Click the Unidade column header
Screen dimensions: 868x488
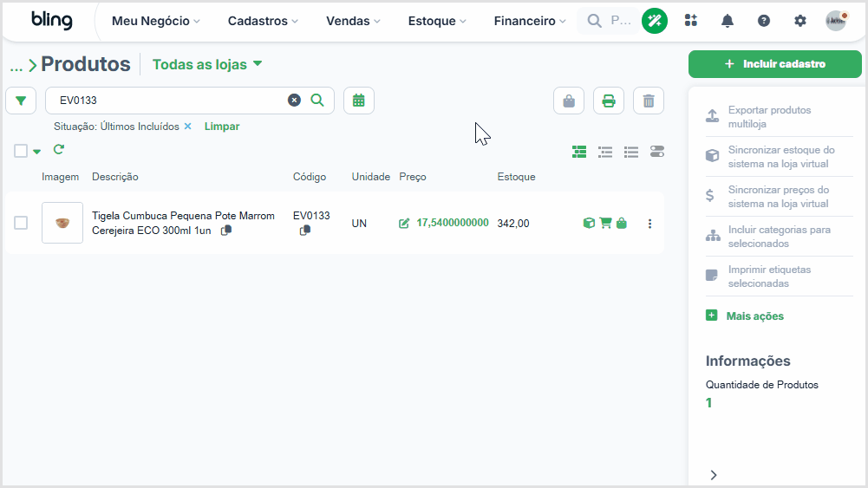371,177
